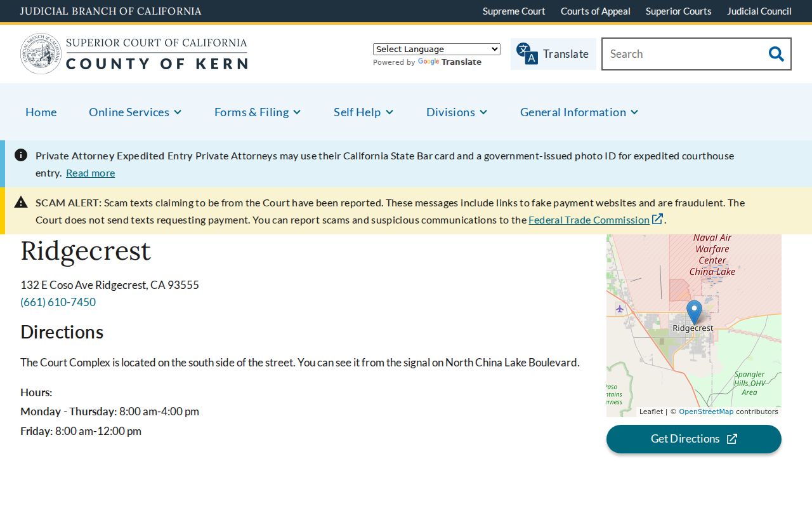Click the Google Translate powered-by label
The image size is (812, 508).
click(427, 62)
